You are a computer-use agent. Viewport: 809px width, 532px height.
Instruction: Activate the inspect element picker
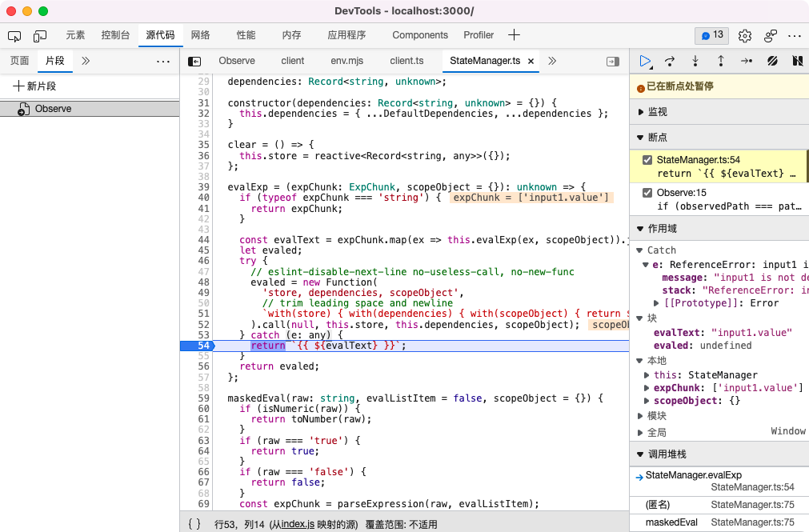(x=14, y=36)
